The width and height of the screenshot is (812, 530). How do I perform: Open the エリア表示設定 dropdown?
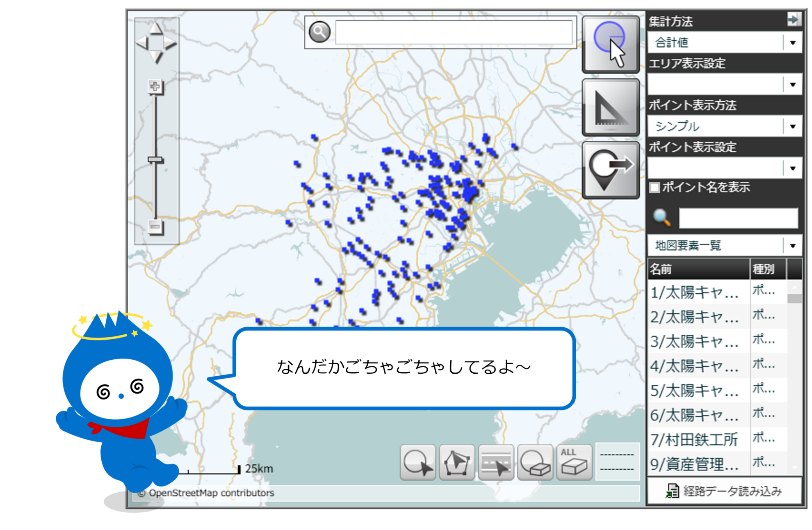click(725, 85)
